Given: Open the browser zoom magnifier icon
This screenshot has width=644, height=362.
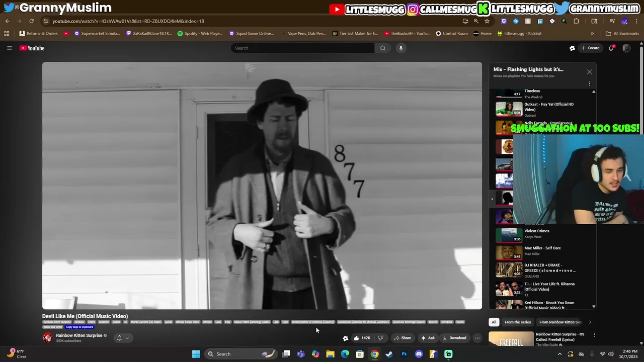Looking at the screenshot, I should [476, 21].
